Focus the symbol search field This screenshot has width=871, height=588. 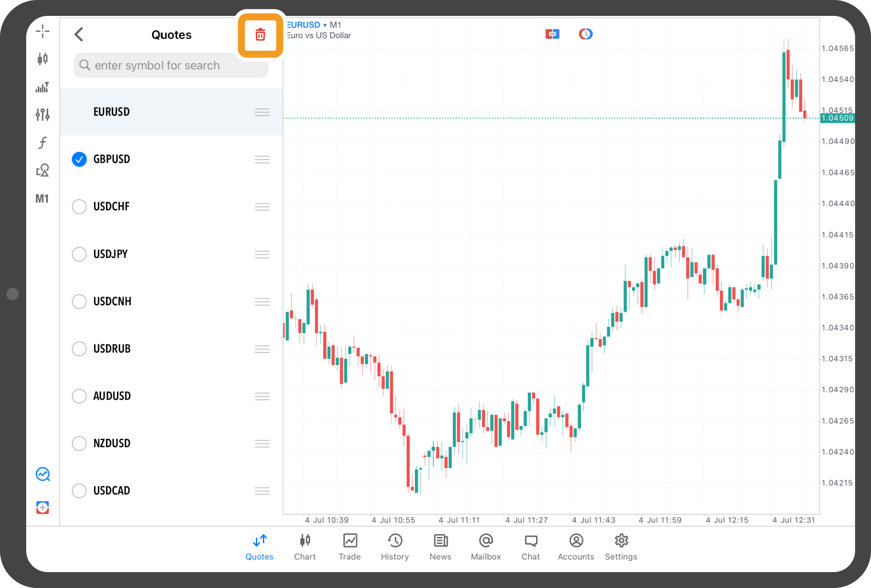point(171,65)
